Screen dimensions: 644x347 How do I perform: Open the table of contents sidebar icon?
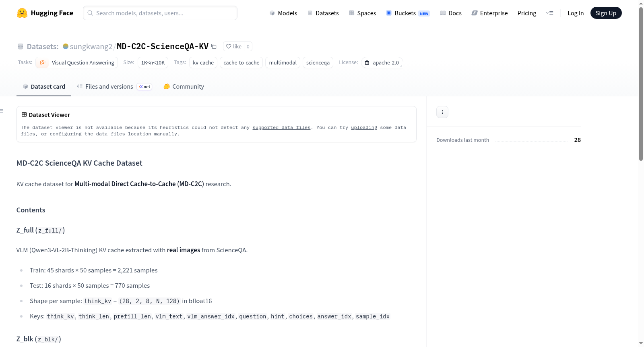(2, 111)
